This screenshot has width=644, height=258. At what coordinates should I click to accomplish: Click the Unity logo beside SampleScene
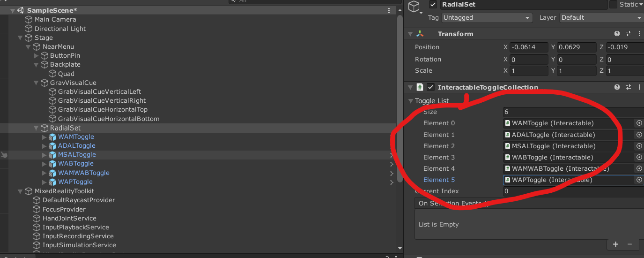click(21, 10)
